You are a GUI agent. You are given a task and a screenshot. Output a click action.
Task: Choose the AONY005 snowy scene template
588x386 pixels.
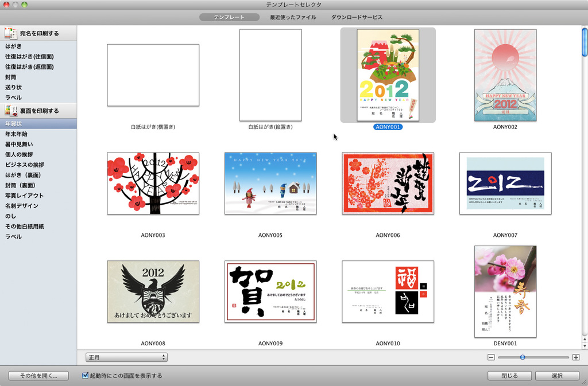click(x=270, y=184)
